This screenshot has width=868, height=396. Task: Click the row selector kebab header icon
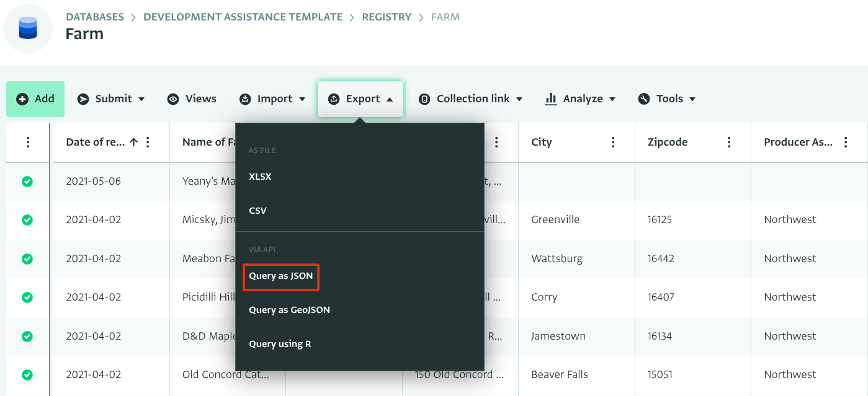tap(28, 143)
